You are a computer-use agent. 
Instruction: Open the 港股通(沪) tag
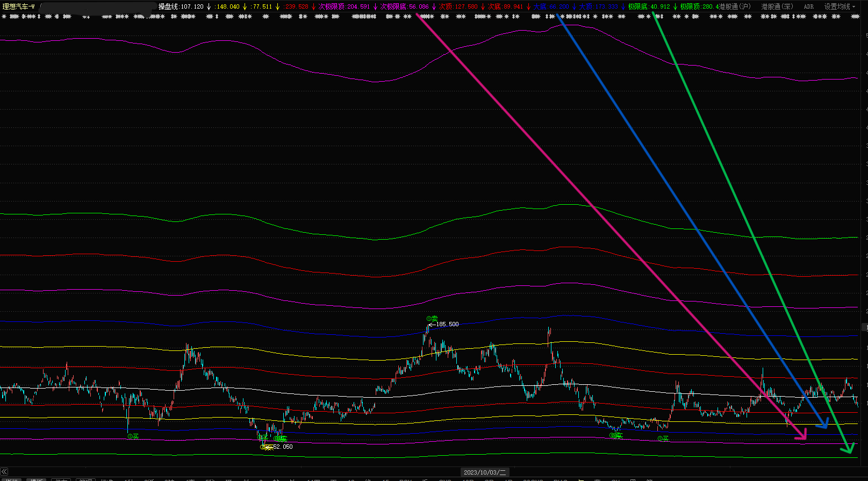coord(735,6)
